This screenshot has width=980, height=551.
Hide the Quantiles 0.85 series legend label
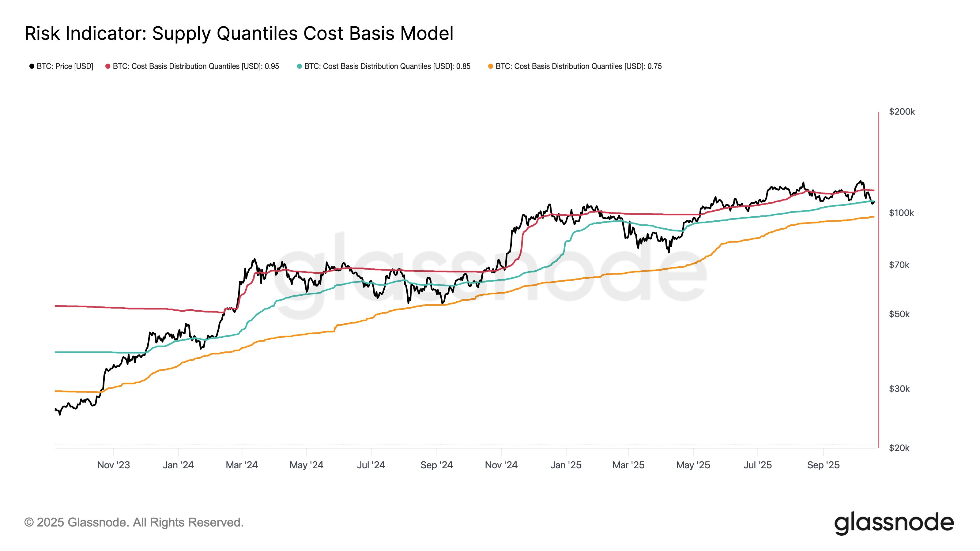pos(387,66)
